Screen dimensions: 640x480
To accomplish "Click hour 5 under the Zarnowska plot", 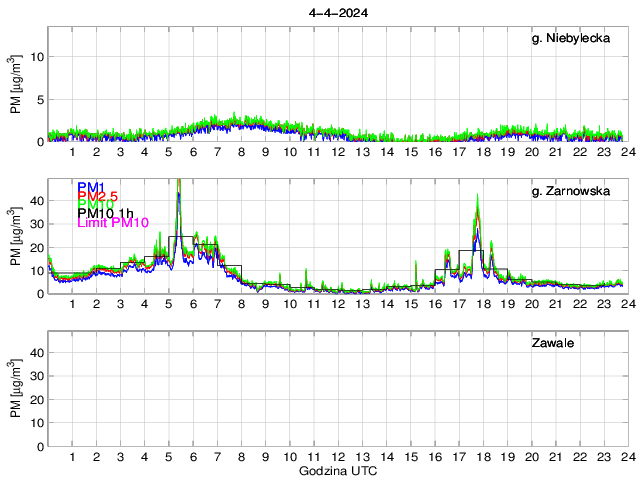I will coord(169,304).
